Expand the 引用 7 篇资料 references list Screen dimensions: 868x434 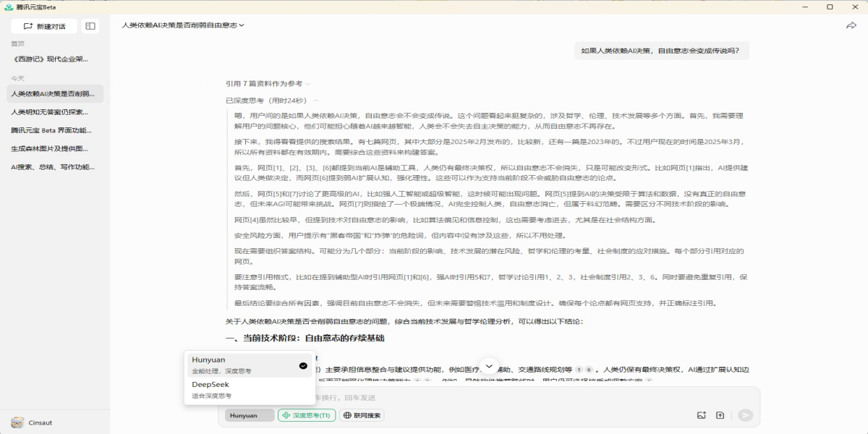coord(268,84)
